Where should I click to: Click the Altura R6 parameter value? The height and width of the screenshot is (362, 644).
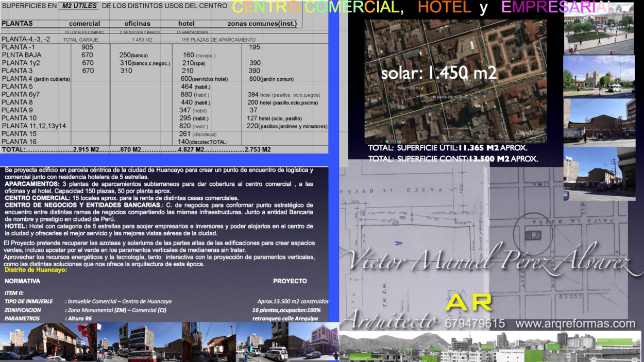tap(80, 319)
